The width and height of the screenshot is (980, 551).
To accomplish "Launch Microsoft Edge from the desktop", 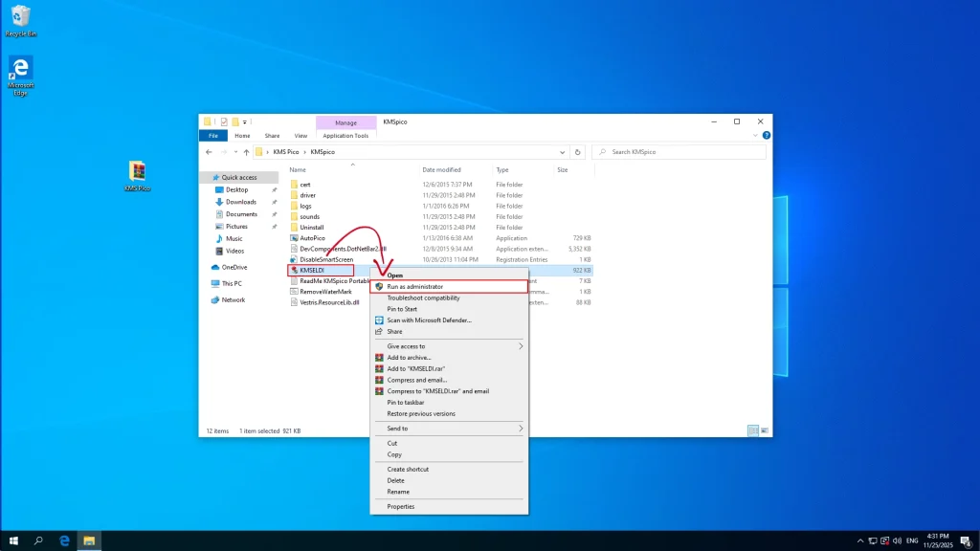I will 20,69.
